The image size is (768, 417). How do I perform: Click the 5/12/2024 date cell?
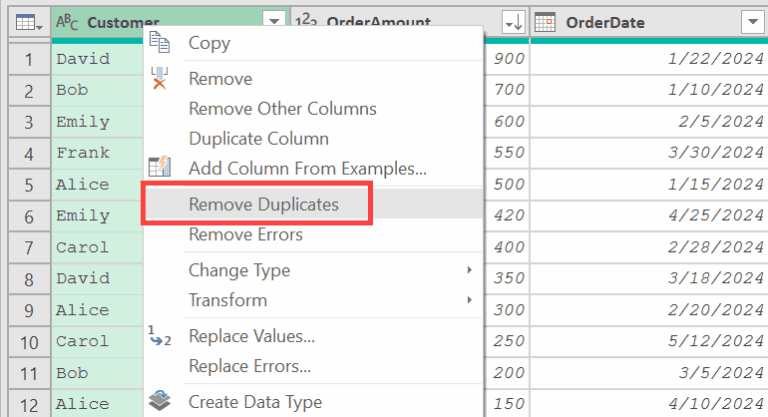click(x=649, y=341)
